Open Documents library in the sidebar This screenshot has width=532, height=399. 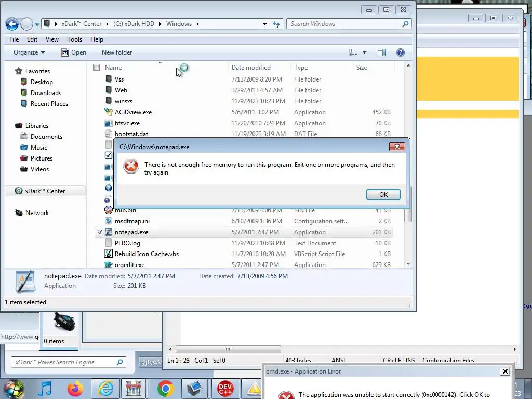tap(42, 137)
